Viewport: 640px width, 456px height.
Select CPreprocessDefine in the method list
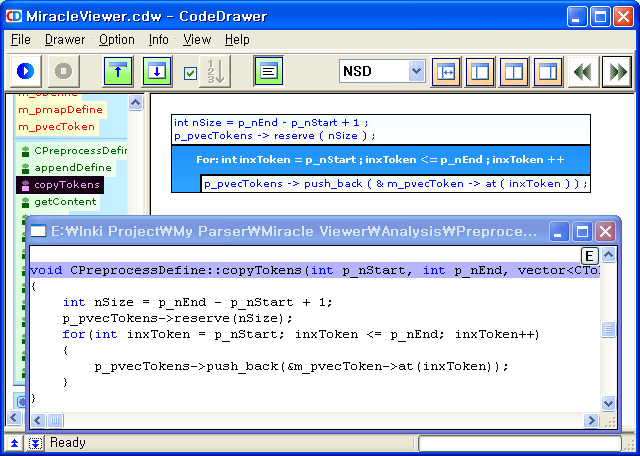[x=80, y=151]
